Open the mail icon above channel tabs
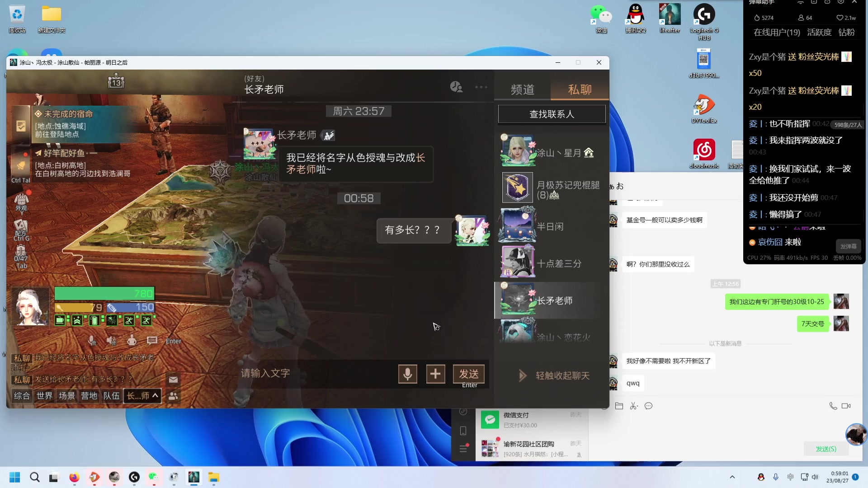868x488 pixels. (x=173, y=380)
